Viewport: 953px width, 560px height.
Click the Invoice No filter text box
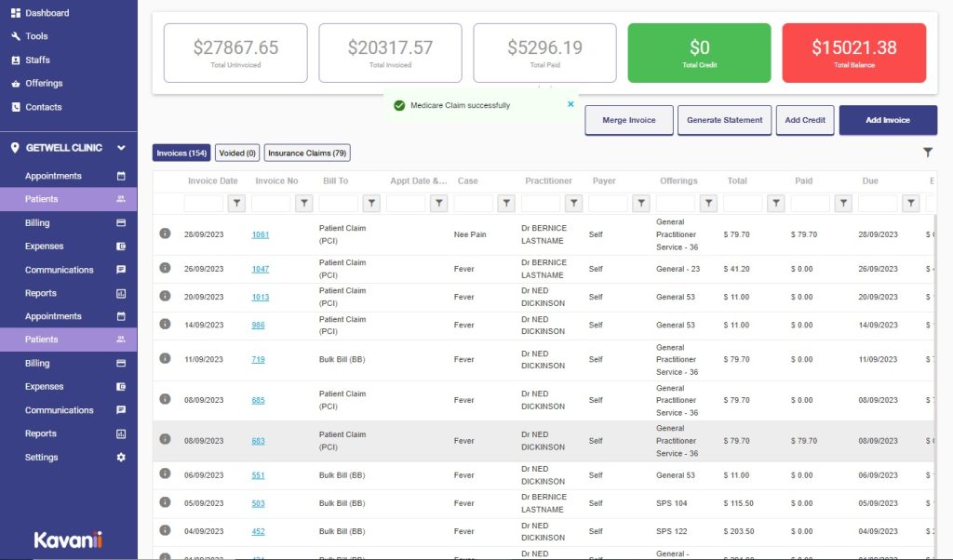coord(271,203)
